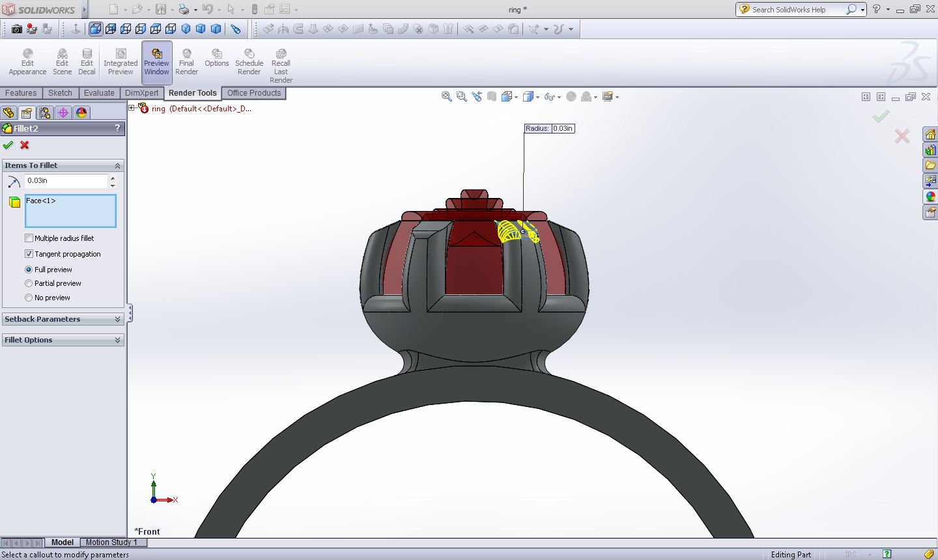Viewport: 938px width, 560px height.
Task: Click Recall Last Render
Action: pyautogui.click(x=281, y=66)
